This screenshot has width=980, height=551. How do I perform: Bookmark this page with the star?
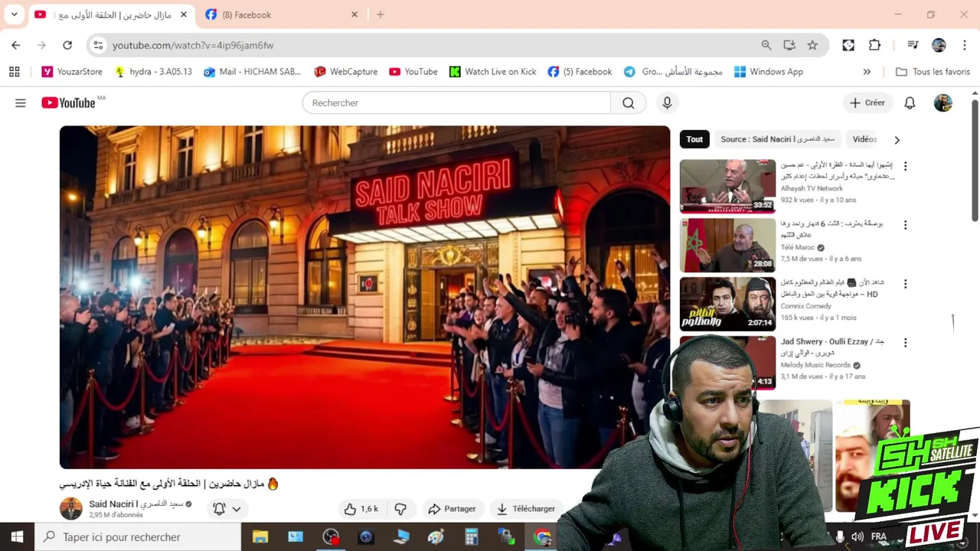tap(812, 45)
